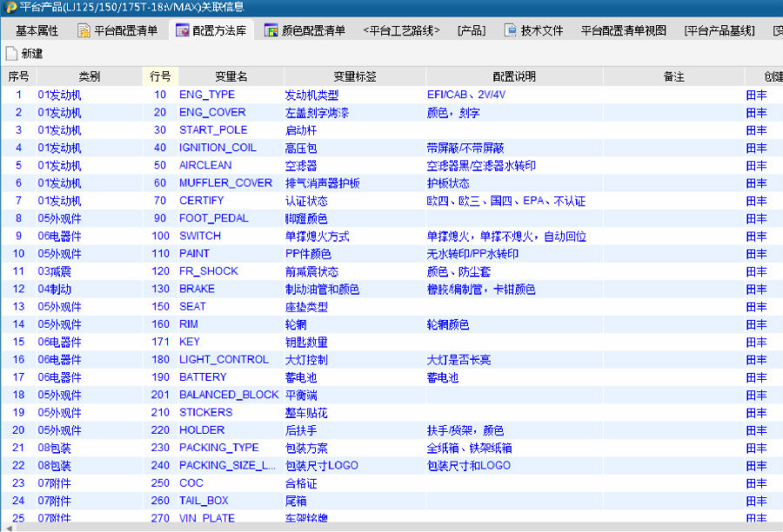Click the 钥匙数量 label cell

355,342
